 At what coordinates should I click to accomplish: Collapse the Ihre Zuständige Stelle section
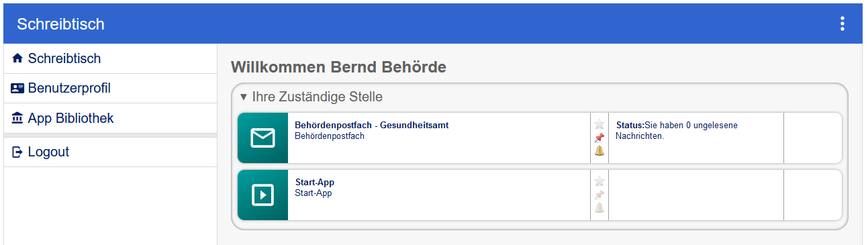coord(311,97)
